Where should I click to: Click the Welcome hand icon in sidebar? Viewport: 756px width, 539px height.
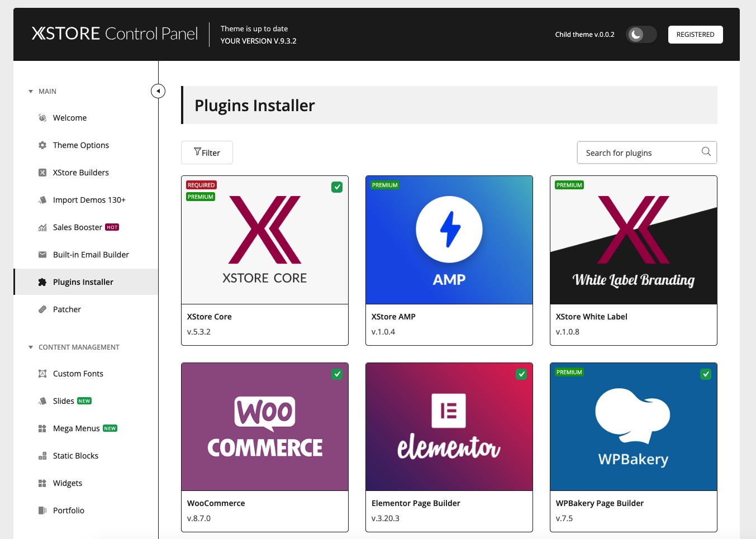(x=42, y=118)
